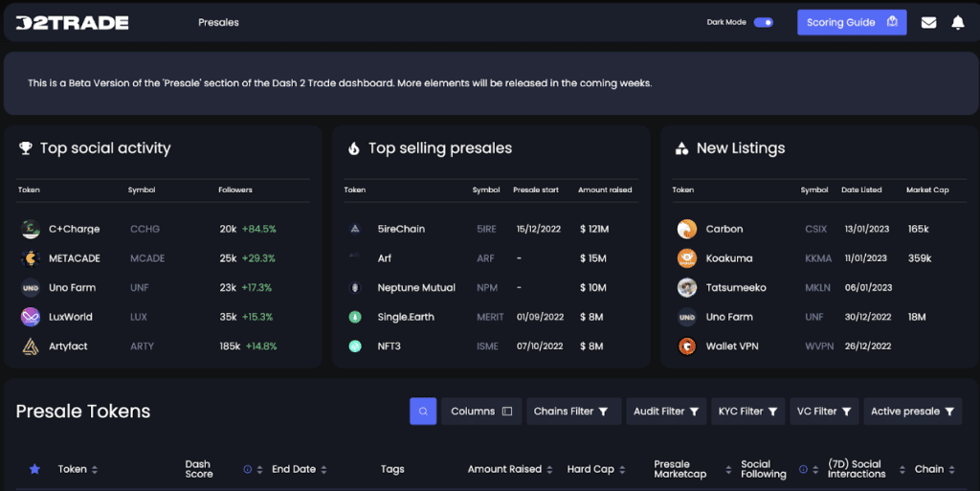This screenshot has height=491, width=980.
Task: Click the 26/12/2022 listing date
Action: click(867, 346)
